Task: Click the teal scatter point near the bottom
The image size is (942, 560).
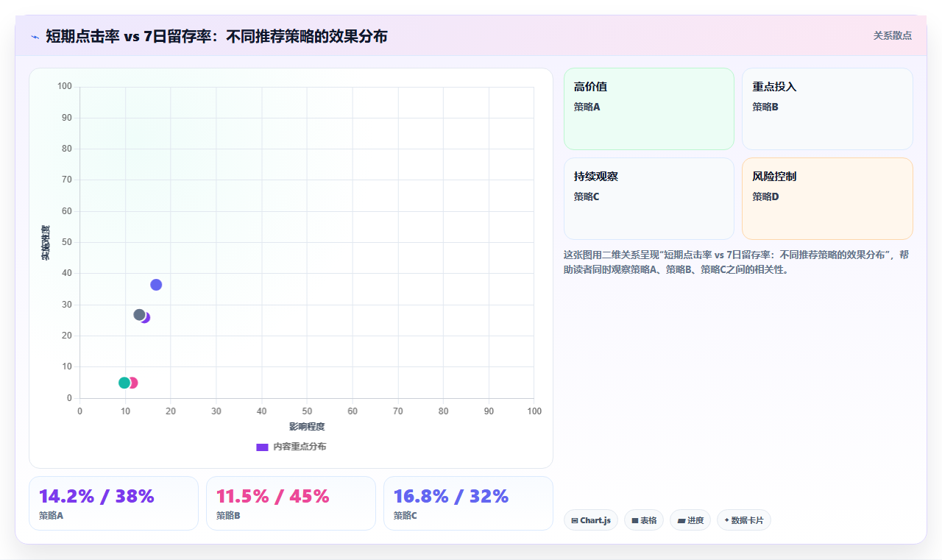Action: (124, 383)
